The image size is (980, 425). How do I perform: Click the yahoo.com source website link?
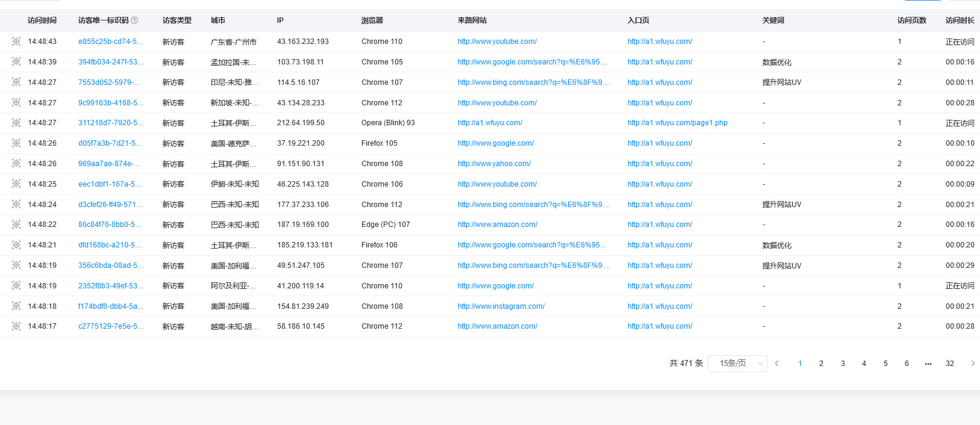[x=494, y=164]
